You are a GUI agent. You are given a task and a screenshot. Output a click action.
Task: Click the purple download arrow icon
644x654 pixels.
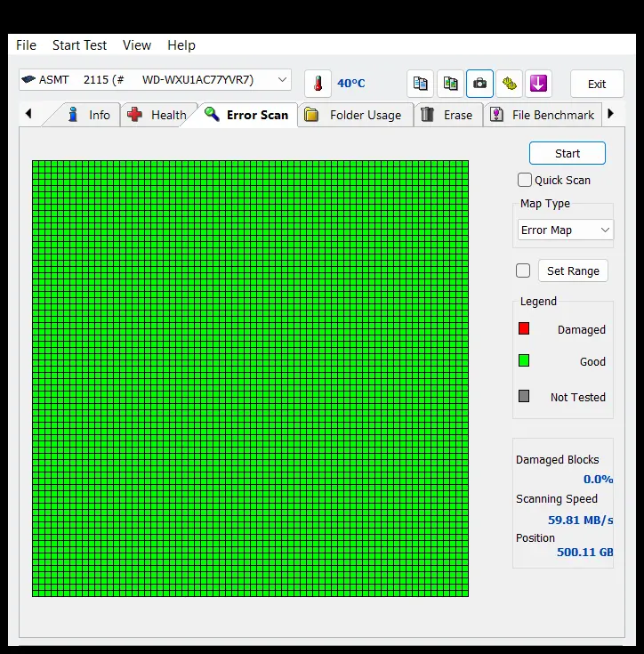538,84
